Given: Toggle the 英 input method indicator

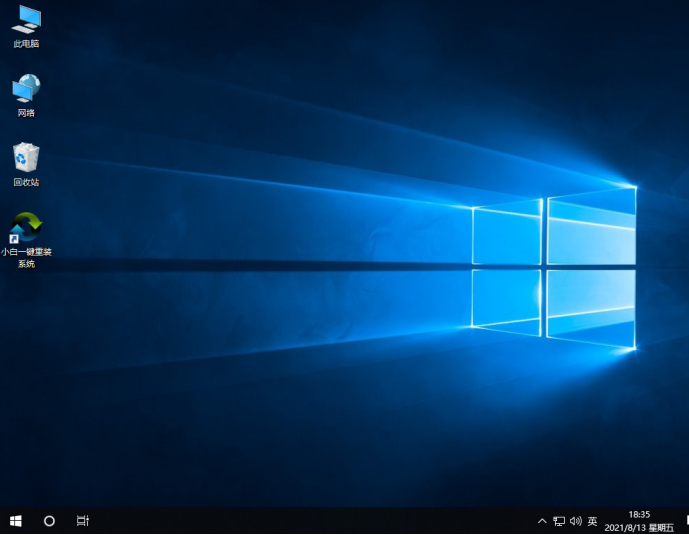Looking at the screenshot, I should pyautogui.click(x=592, y=521).
